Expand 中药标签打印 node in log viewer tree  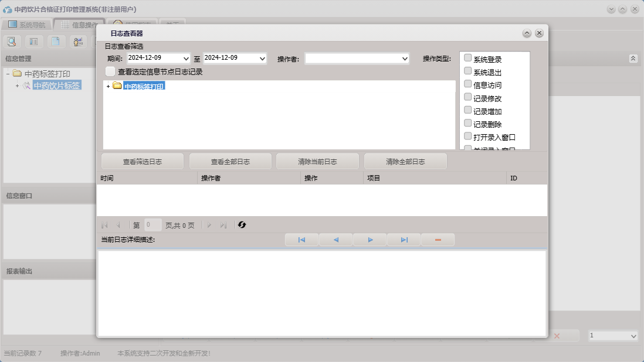(108, 86)
